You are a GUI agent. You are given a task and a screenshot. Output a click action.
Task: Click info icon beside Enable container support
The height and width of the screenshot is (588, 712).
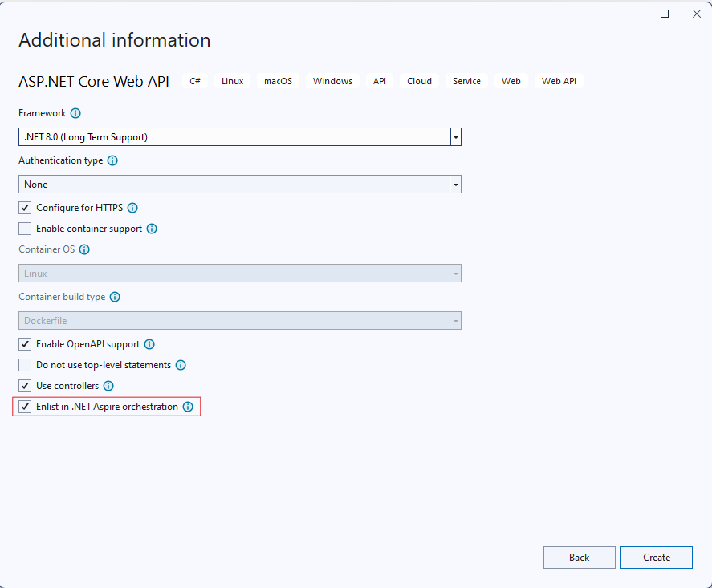click(x=152, y=229)
